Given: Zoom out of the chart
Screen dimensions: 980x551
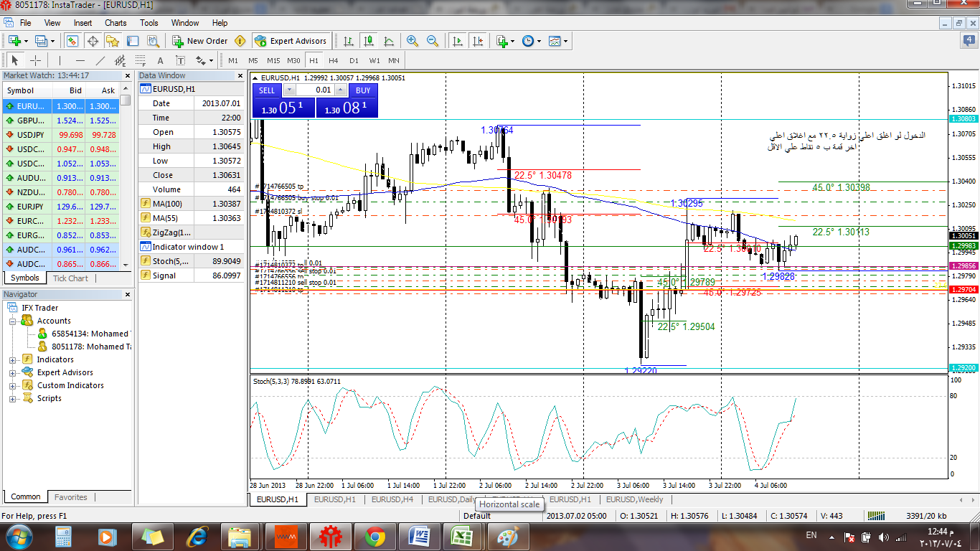Looking at the screenshot, I should pos(432,41).
